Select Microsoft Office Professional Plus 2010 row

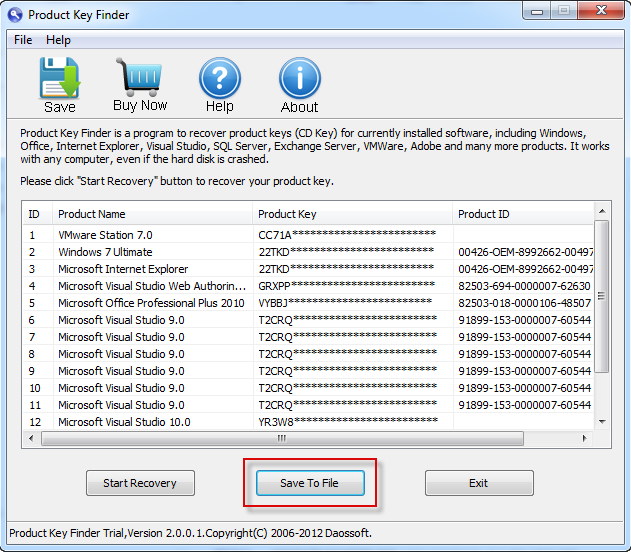coord(150,303)
